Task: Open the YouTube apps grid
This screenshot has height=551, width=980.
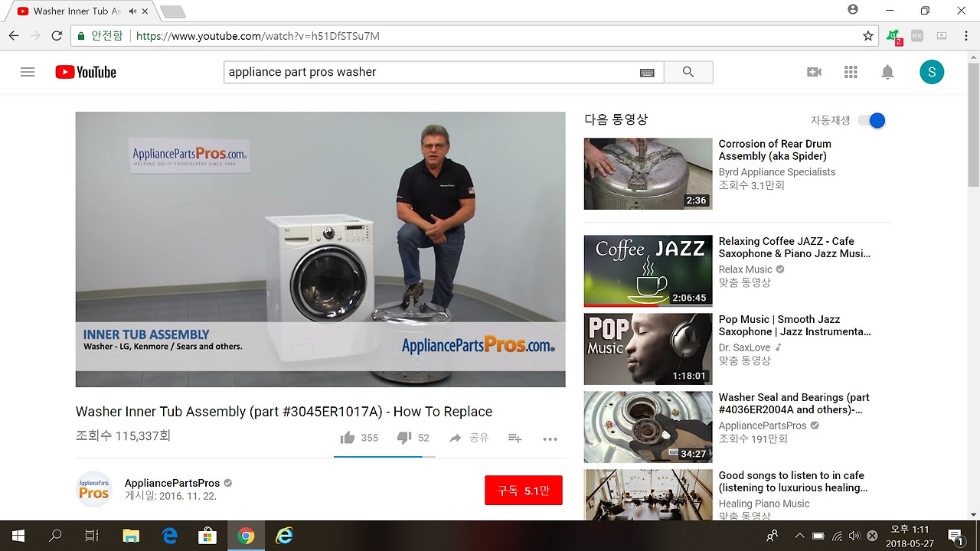Action: click(851, 72)
